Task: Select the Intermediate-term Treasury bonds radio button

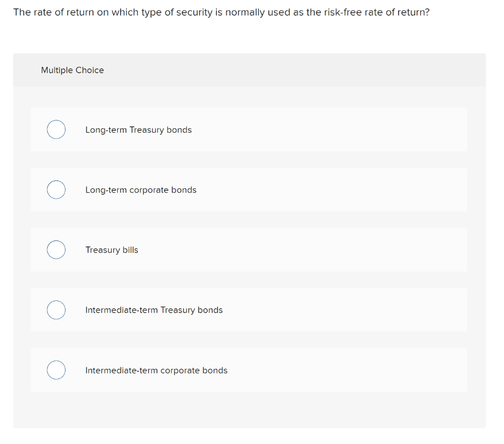Action: tap(56, 310)
